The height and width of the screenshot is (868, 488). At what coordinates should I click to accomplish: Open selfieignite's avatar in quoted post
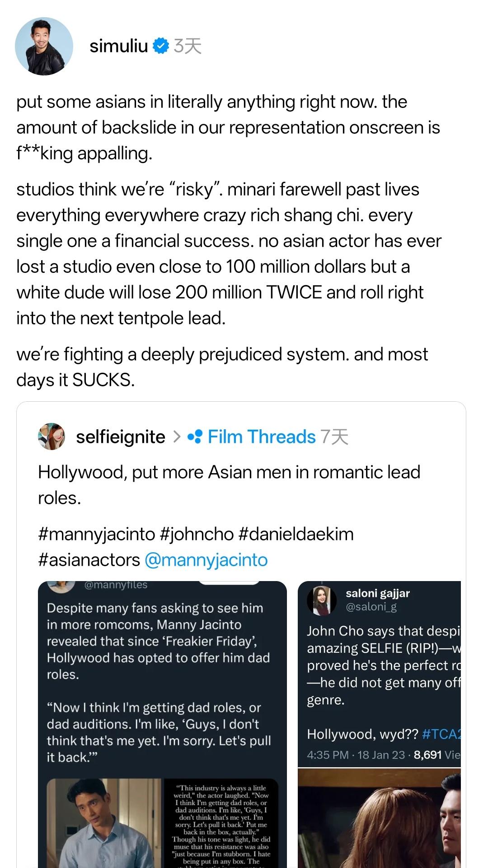pos(52,436)
